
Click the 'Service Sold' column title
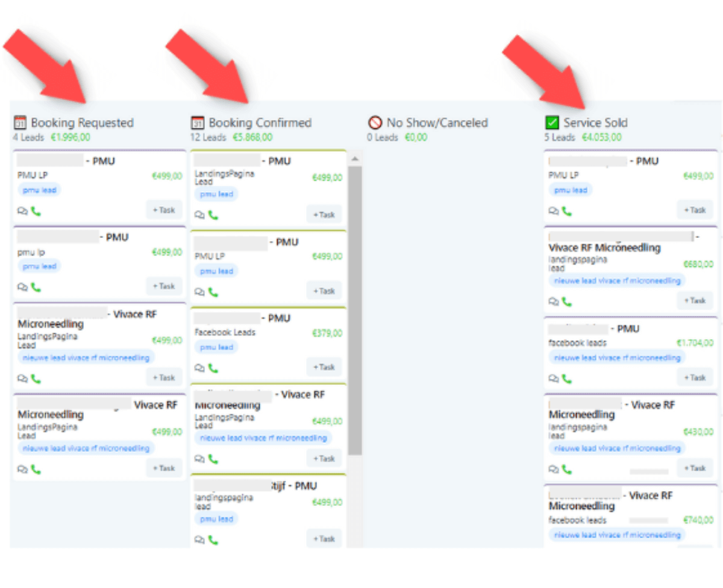pos(595,123)
